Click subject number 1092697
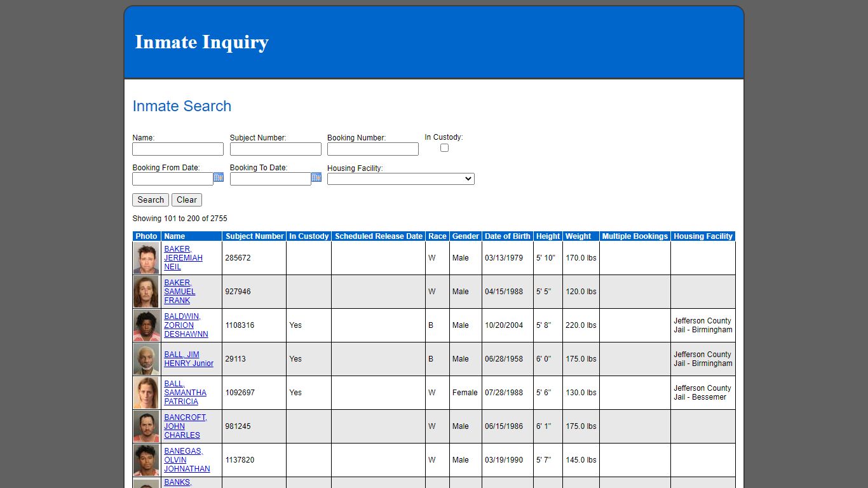 point(240,393)
